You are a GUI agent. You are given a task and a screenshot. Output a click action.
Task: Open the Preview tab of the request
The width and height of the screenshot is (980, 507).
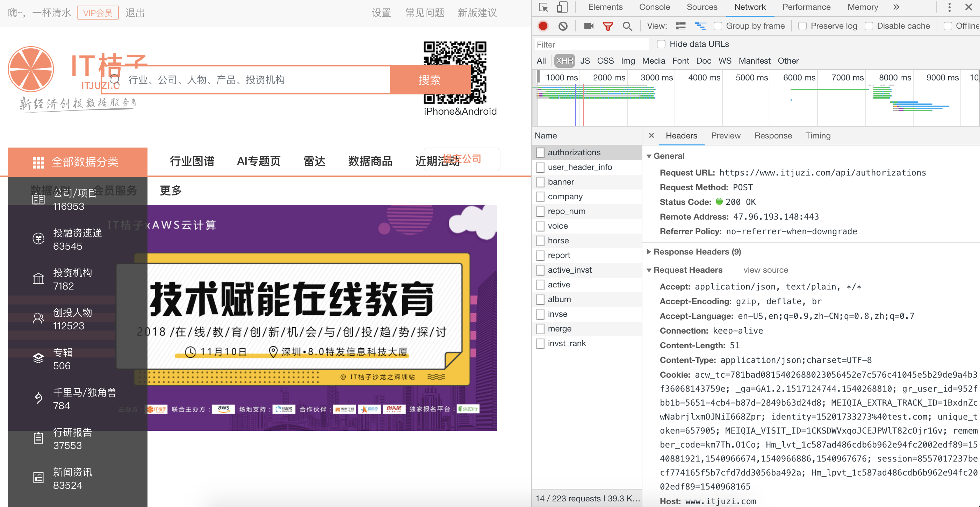click(x=726, y=136)
